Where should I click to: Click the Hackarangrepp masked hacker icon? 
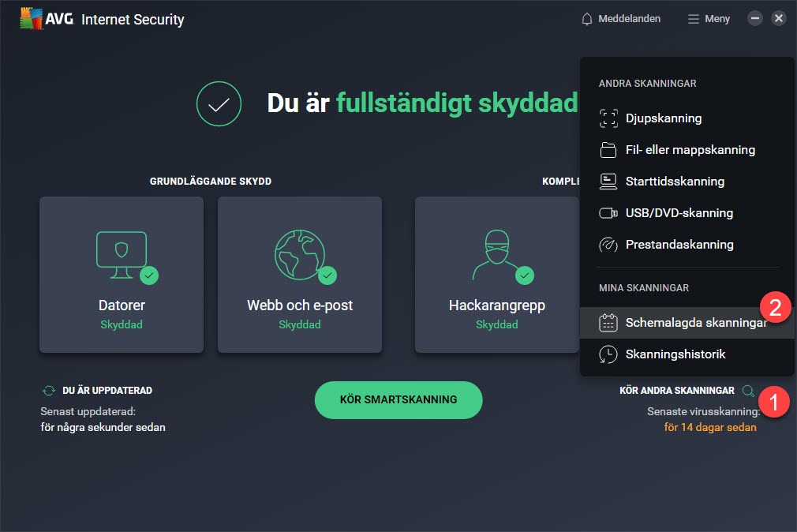(x=496, y=255)
